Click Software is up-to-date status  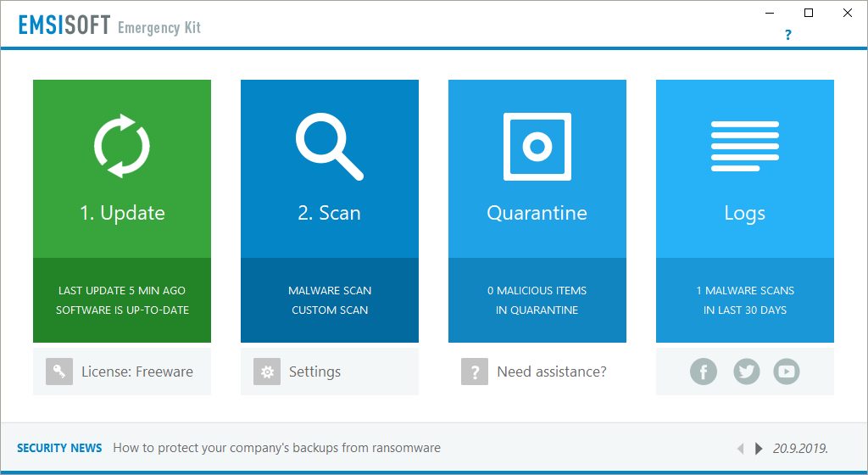[x=122, y=310]
